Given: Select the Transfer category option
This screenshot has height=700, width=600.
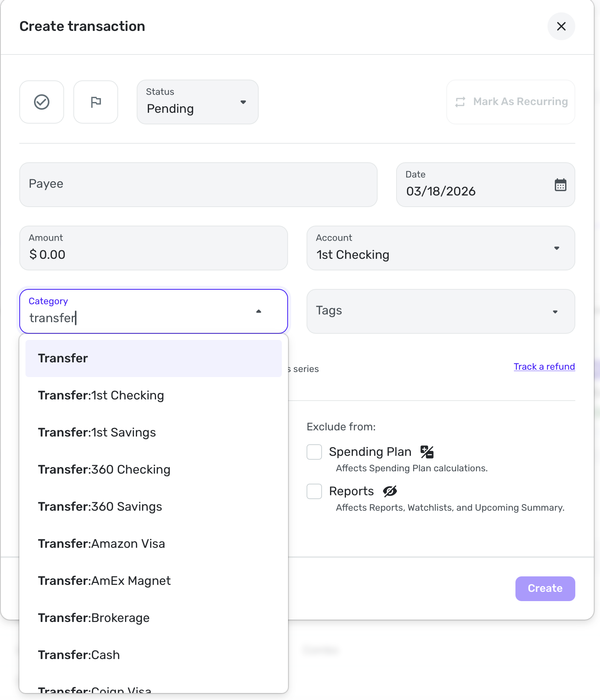Looking at the screenshot, I should (x=153, y=358).
